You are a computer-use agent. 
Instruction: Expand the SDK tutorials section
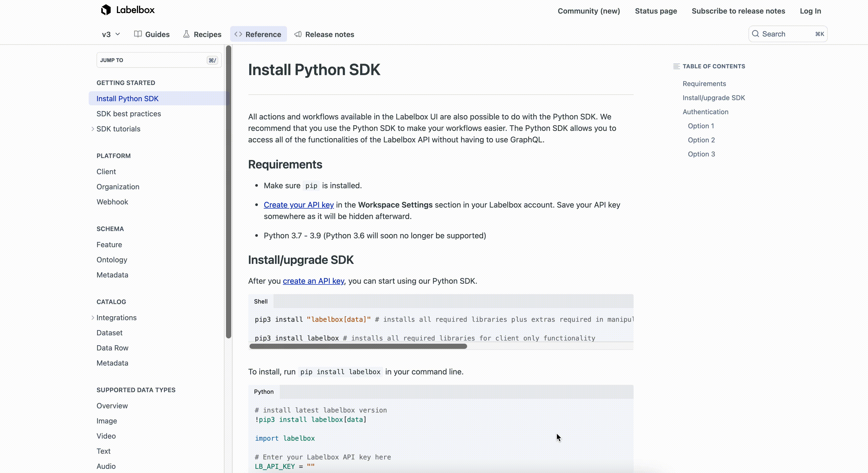[x=93, y=129]
